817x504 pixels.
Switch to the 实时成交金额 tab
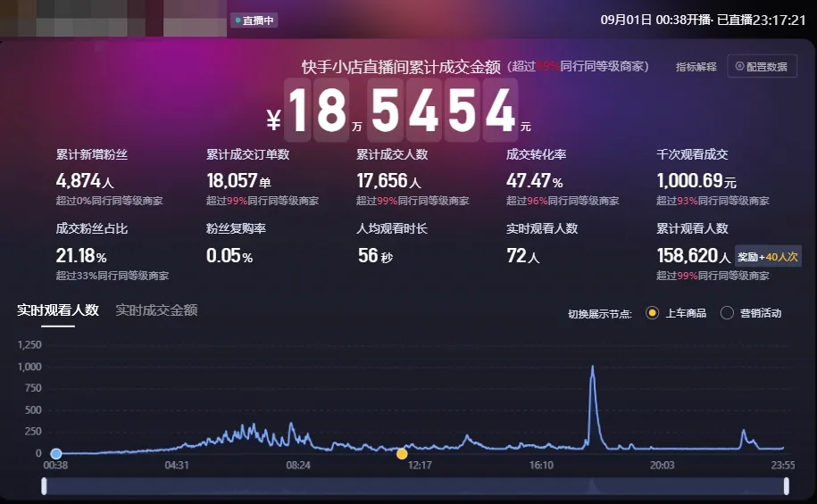pos(156,310)
